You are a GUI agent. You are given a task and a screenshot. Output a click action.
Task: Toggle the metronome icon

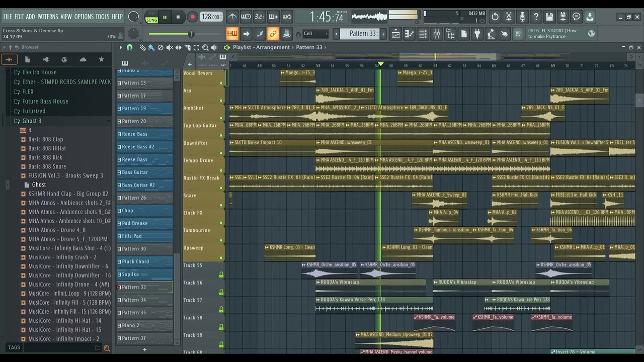click(232, 17)
